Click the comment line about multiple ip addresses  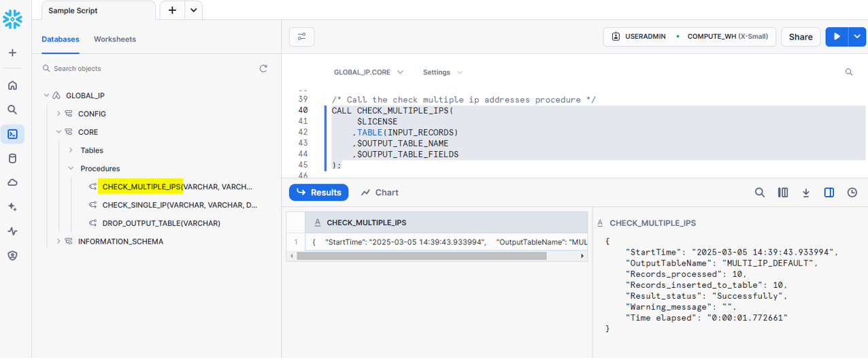[x=464, y=99]
